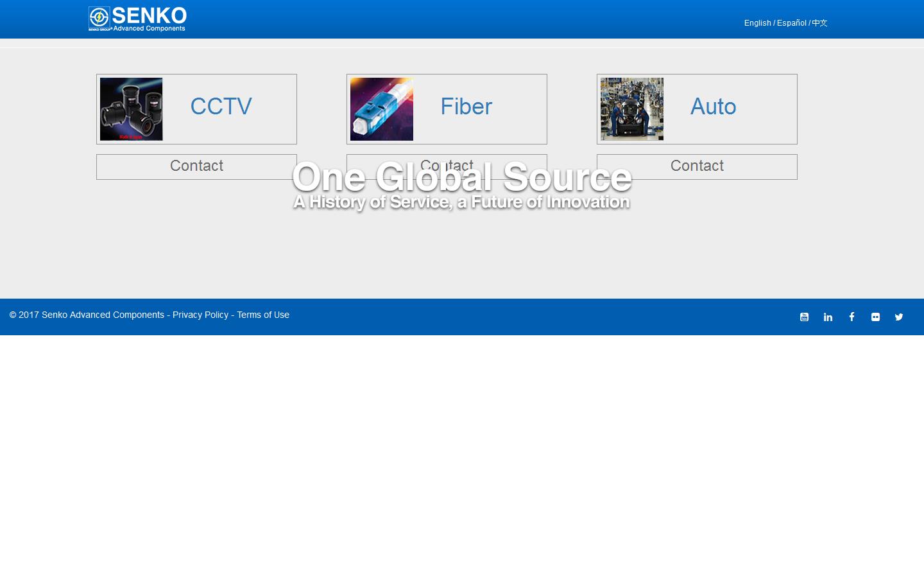
Task: Open Senko's YouTube channel icon
Action: click(804, 317)
